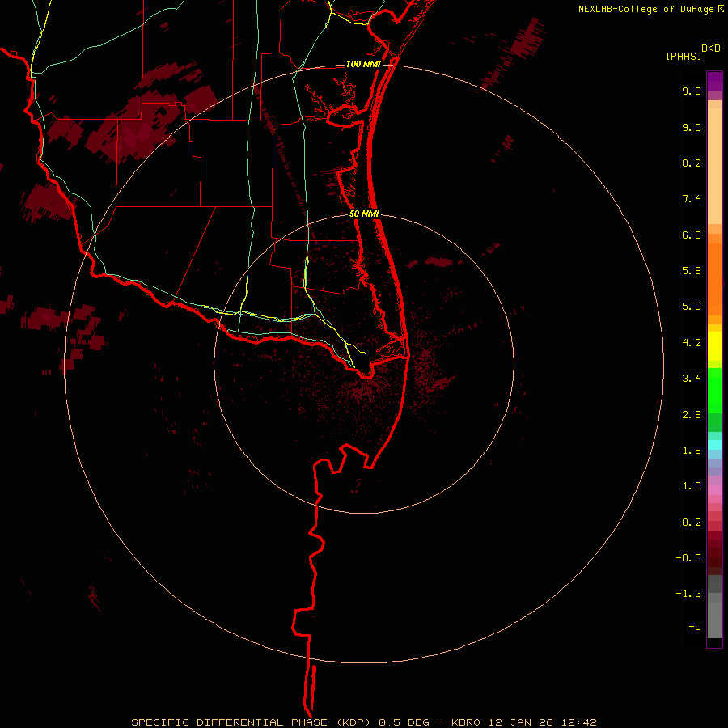Click the 9.0 value on color scale

pyautogui.click(x=692, y=127)
